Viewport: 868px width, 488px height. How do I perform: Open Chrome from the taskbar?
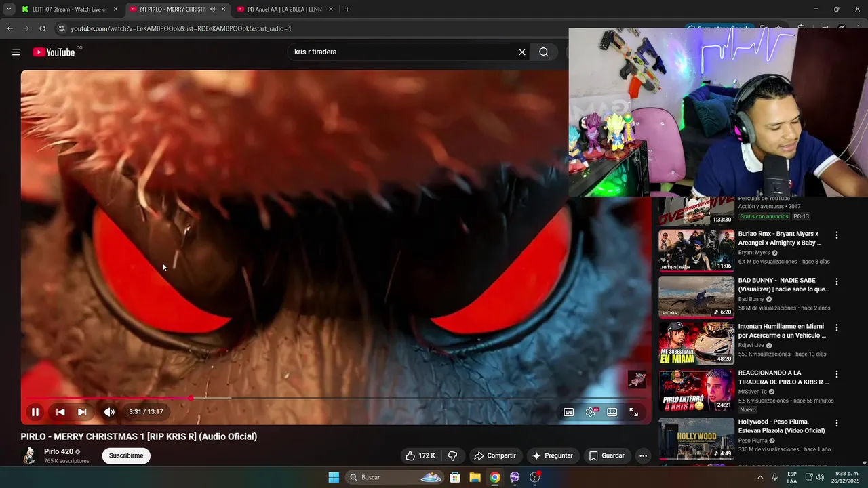[x=495, y=477]
